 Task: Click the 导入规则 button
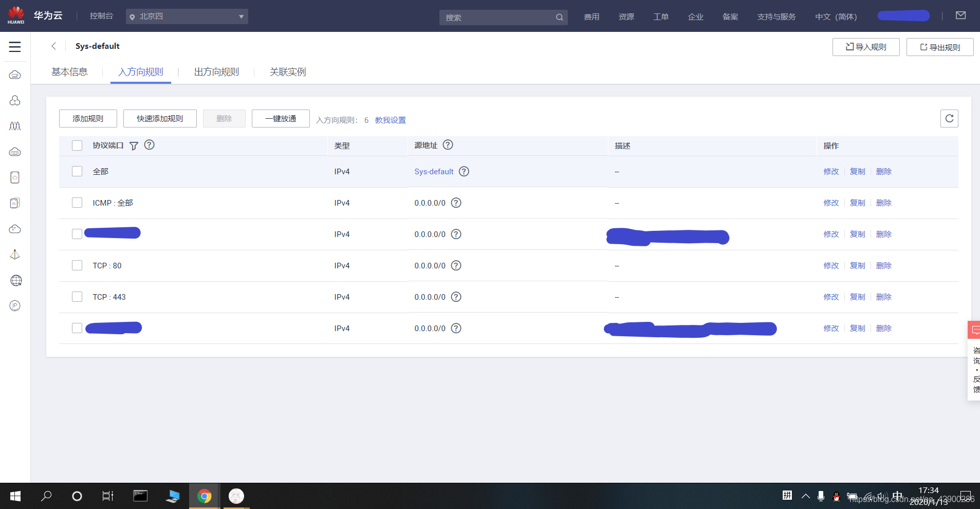tap(866, 47)
